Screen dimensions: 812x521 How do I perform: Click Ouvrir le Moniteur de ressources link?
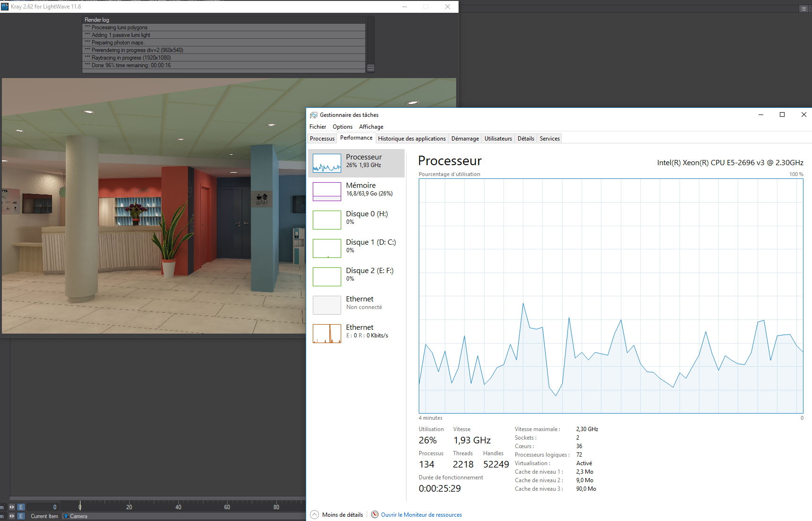421,515
